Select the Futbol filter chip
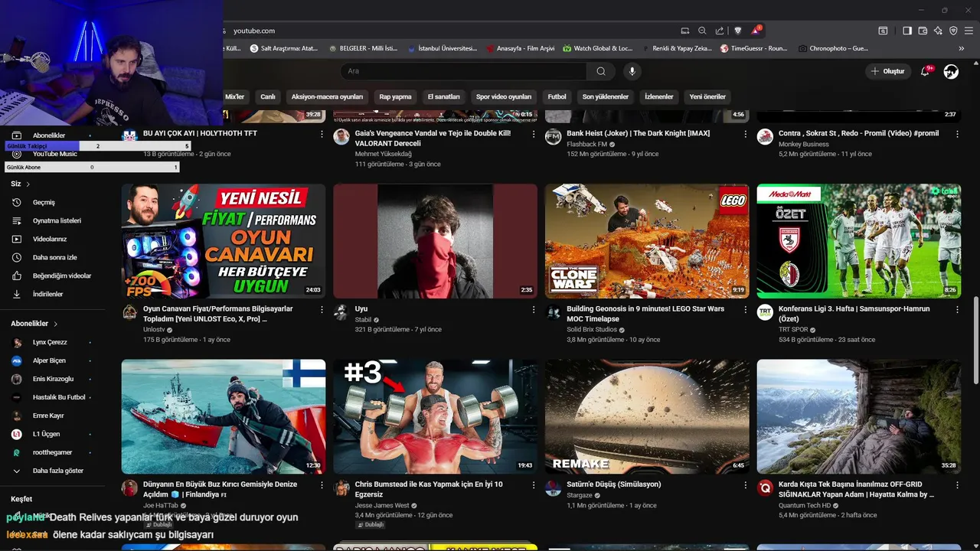The height and width of the screenshot is (551, 980). click(557, 97)
